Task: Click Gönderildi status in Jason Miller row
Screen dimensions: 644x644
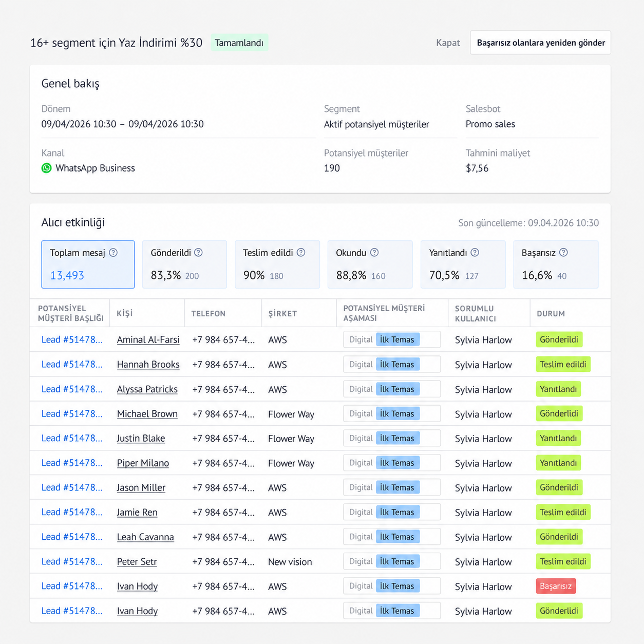Action: (x=559, y=487)
